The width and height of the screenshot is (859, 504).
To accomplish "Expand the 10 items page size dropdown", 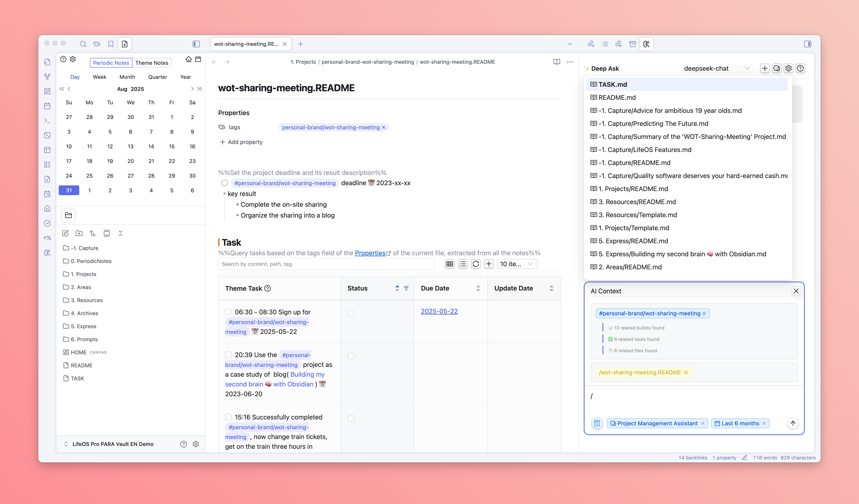I will (x=517, y=264).
